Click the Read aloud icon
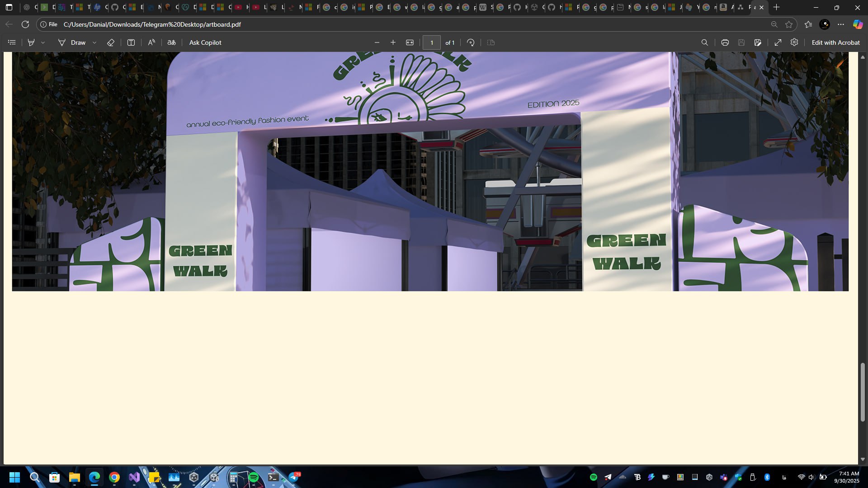This screenshot has width=868, height=488. [151, 42]
